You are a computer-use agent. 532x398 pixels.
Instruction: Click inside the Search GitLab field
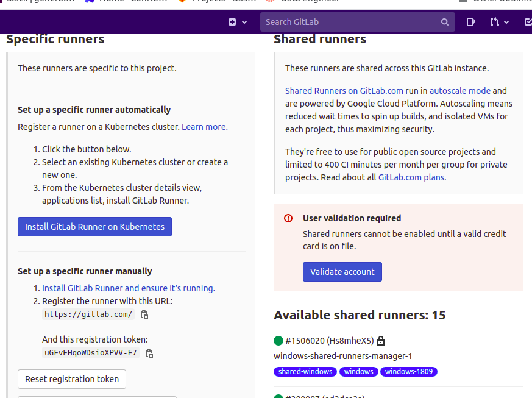(341, 21)
